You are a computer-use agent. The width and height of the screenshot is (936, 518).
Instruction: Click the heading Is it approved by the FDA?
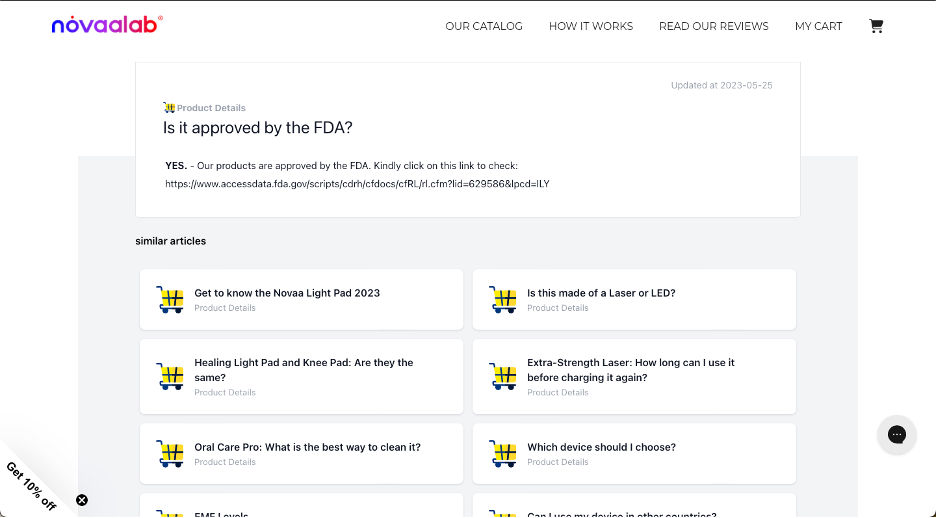coord(258,128)
